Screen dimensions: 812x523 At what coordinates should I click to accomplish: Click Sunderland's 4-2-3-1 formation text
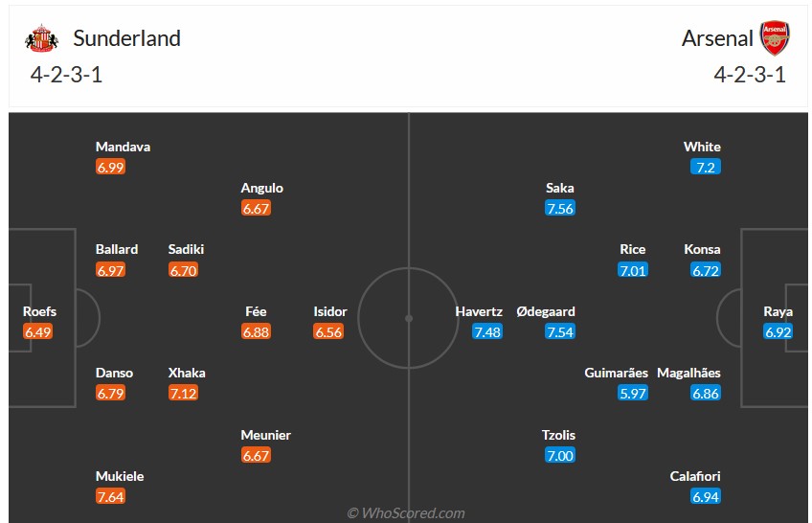pyautogui.click(x=66, y=75)
